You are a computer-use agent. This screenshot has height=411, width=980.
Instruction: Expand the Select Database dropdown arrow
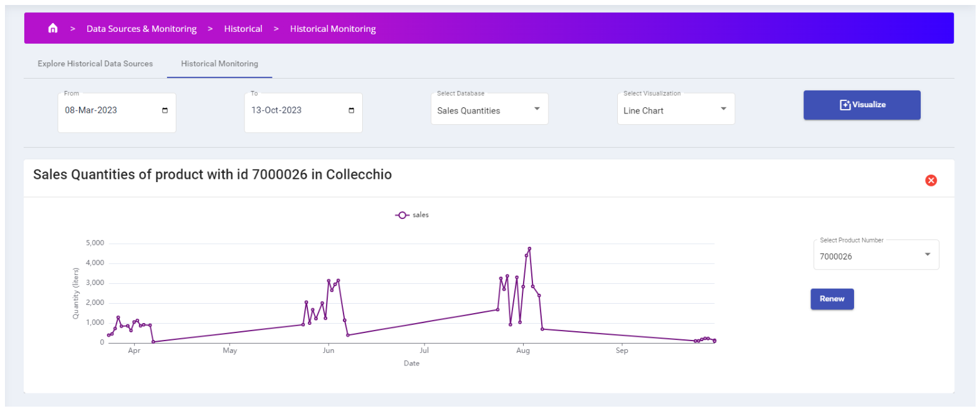tap(537, 109)
